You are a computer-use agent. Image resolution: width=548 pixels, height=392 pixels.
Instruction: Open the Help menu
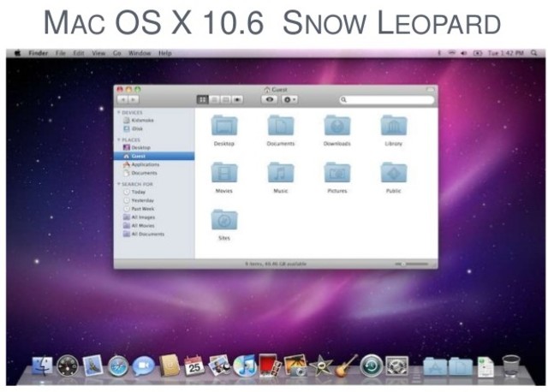[x=165, y=53]
